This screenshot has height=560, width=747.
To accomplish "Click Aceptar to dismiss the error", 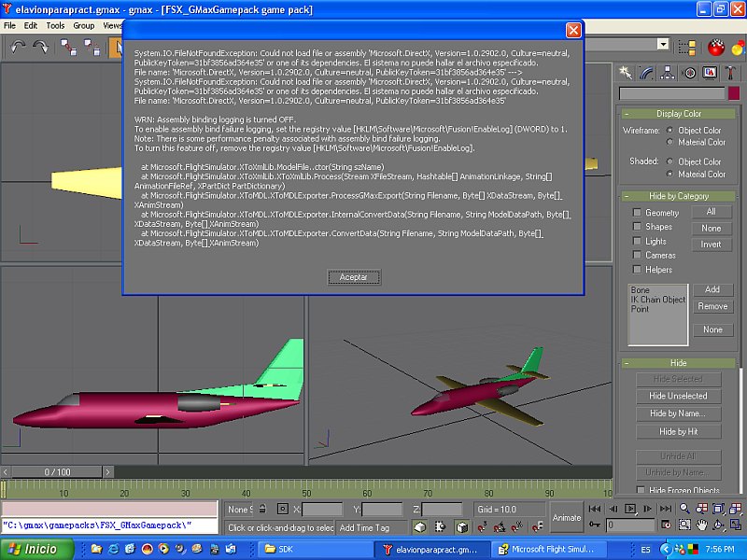I will tap(354, 277).
